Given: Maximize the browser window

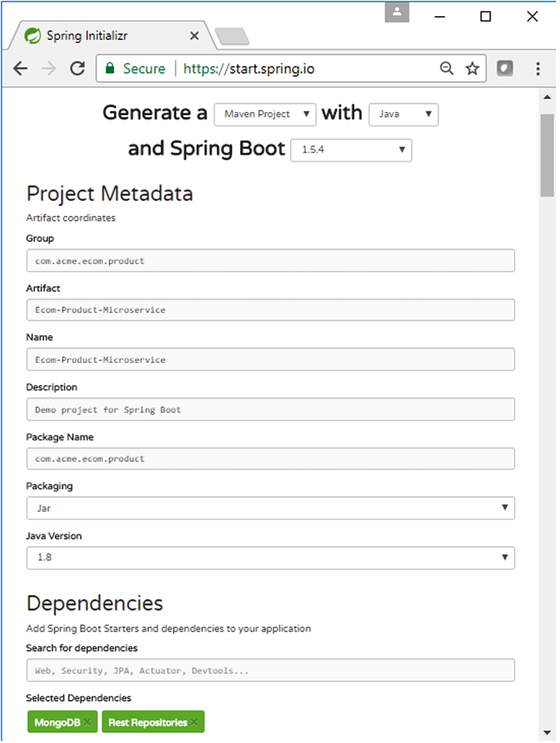Looking at the screenshot, I should coord(485,17).
